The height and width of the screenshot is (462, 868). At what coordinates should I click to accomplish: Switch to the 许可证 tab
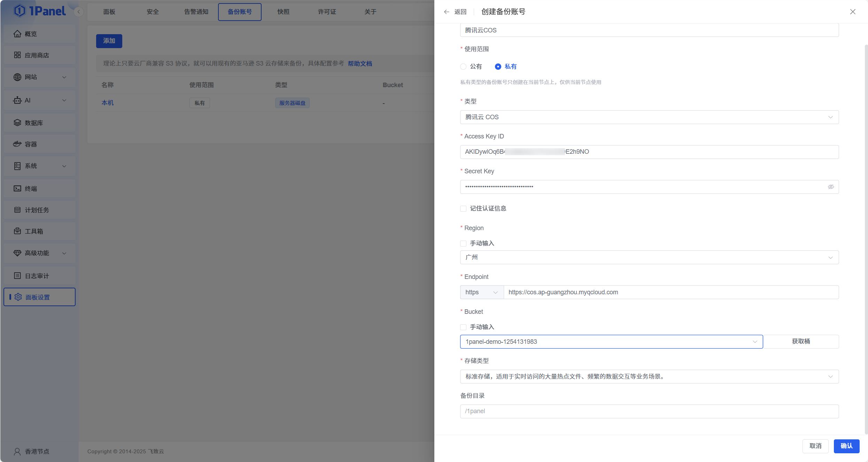327,12
